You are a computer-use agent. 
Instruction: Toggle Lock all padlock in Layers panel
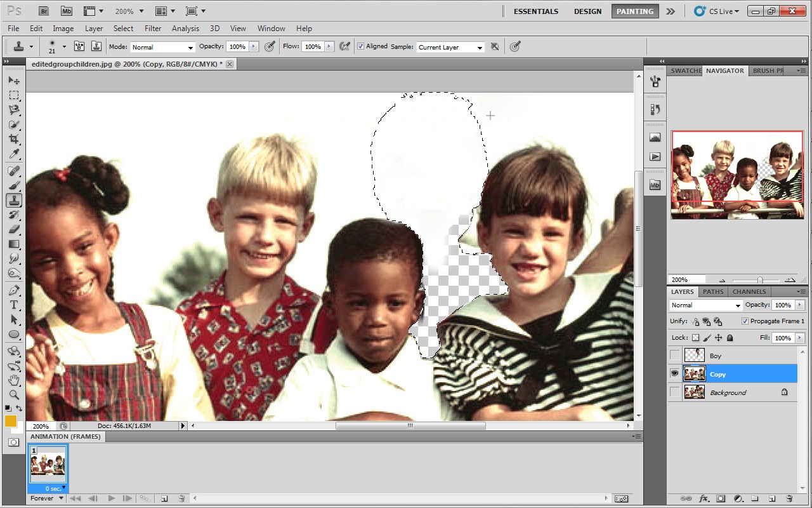pyautogui.click(x=730, y=338)
